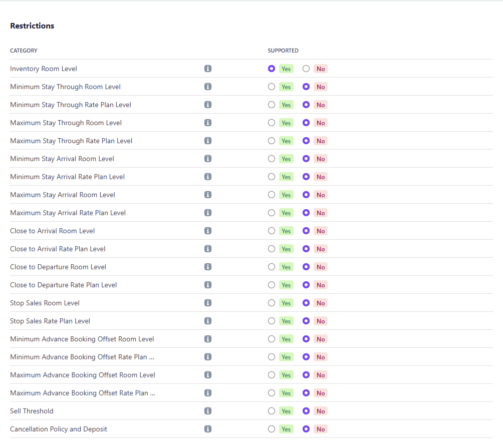Select Yes for Maximum Advance Booking Offset Room Level
This screenshot has height=448, width=503.
click(x=272, y=375)
